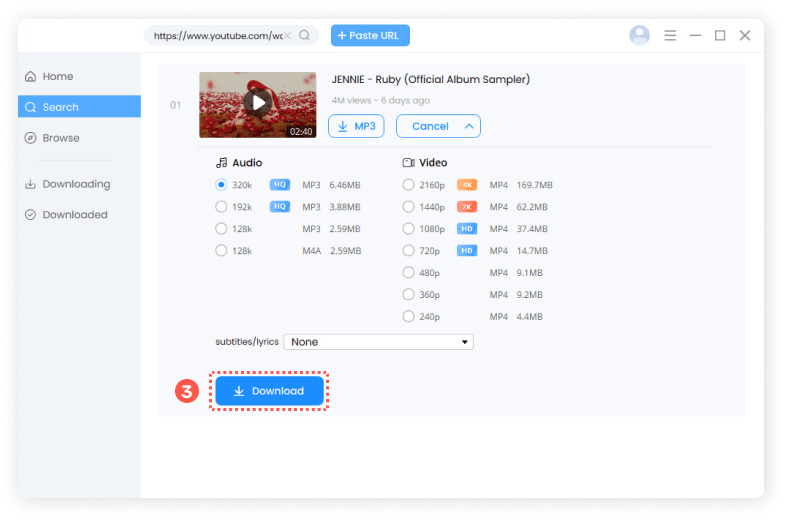This screenshot has width=786, height=520.
Task: Click the M4A format label
Action: click(x=311, y=251)
